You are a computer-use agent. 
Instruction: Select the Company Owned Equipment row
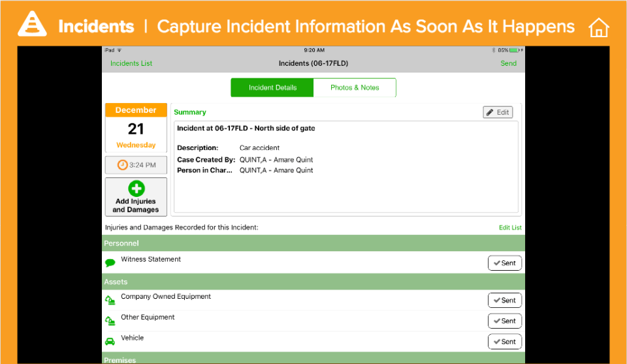pos(313,300)
